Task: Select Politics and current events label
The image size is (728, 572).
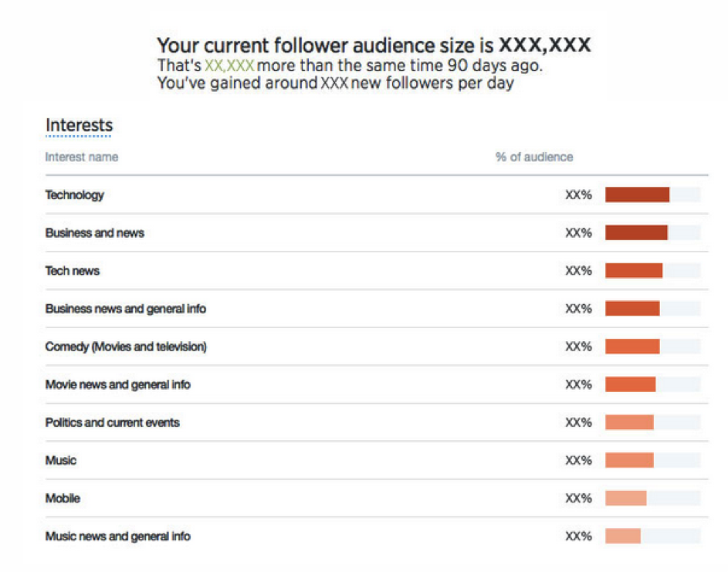Action: pyautogui.click(x=112, y=422)
